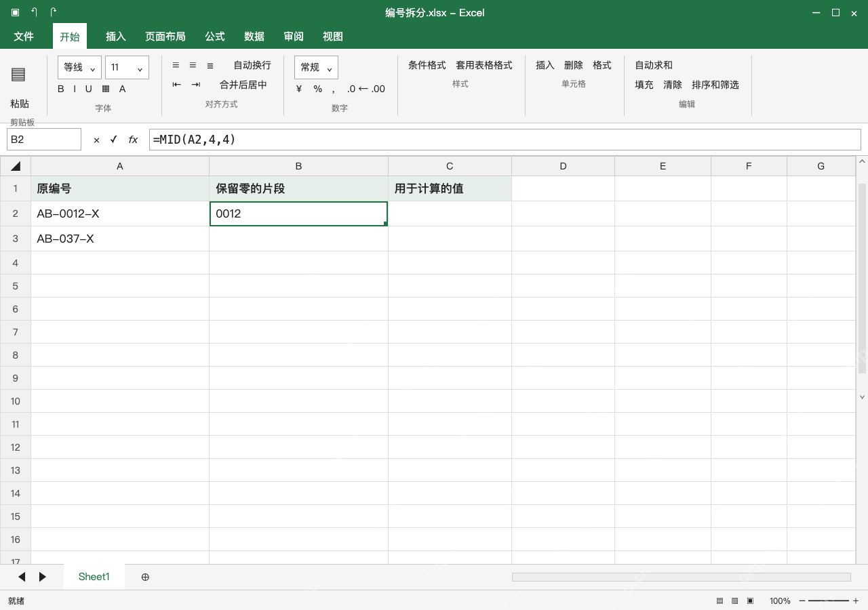Screen dimensions: 868x610
Task: Open the 常规 number format dropdown
Action: click(316, 67)
